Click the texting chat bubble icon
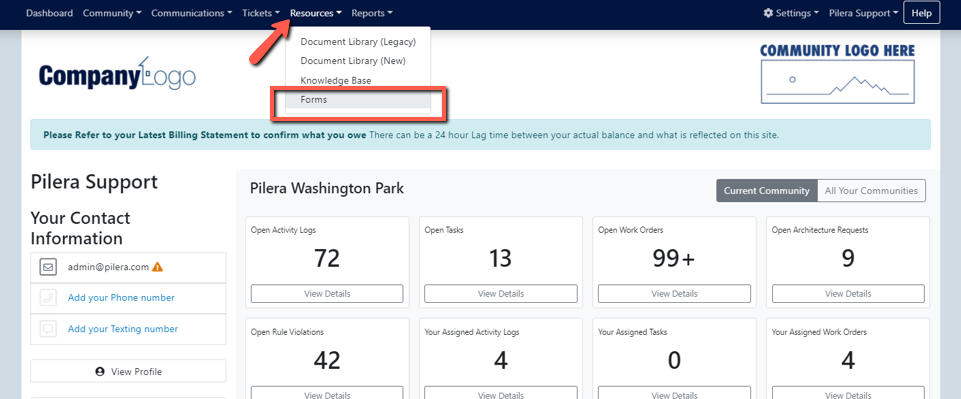 pyautogui.click(x=48, y=329)
